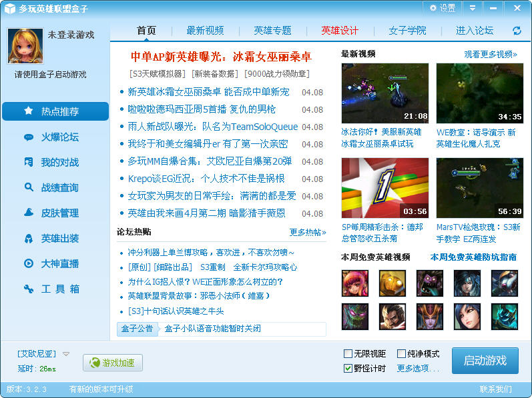
Task: Select the bearded man with white-streaked hair portrait
Action: coord(392,317)
